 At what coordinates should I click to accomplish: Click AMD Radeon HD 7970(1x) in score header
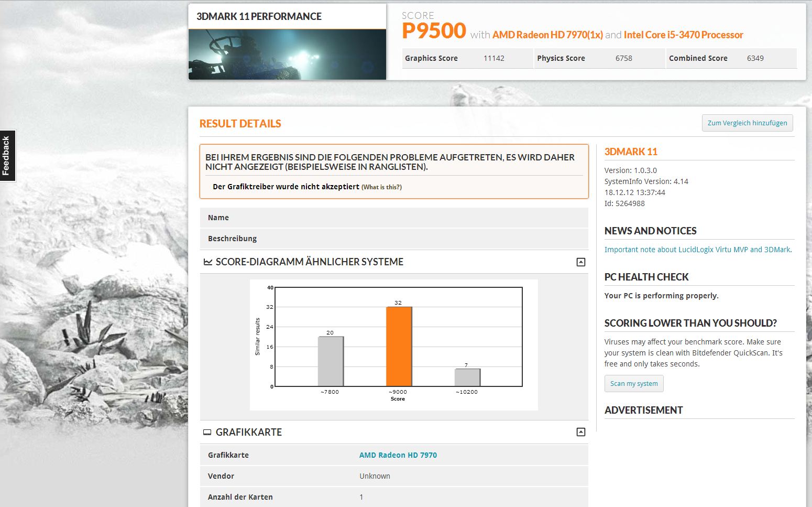coord(547,35)
